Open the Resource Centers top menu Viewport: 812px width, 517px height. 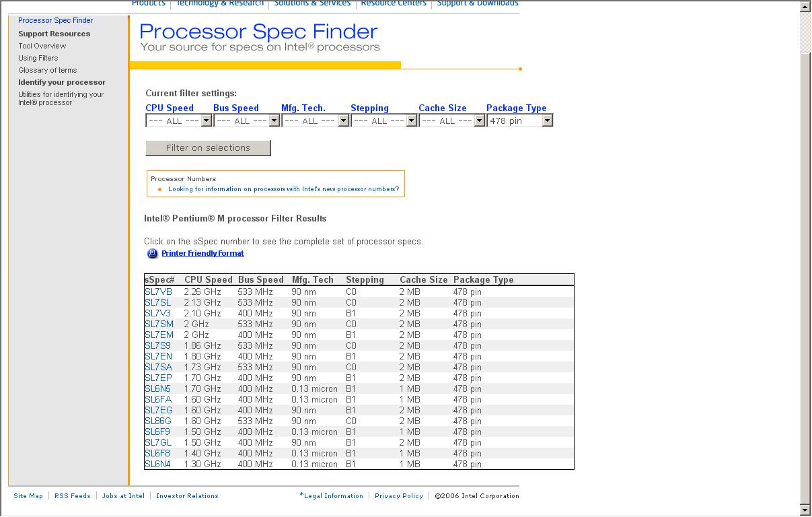(x=394, y=3)
